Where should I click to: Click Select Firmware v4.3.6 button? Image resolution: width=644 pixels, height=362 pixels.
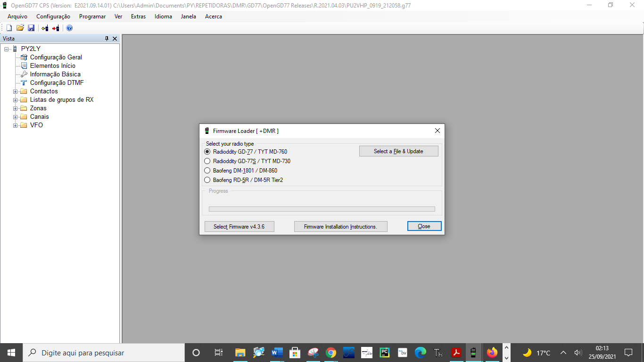[239, 226]
